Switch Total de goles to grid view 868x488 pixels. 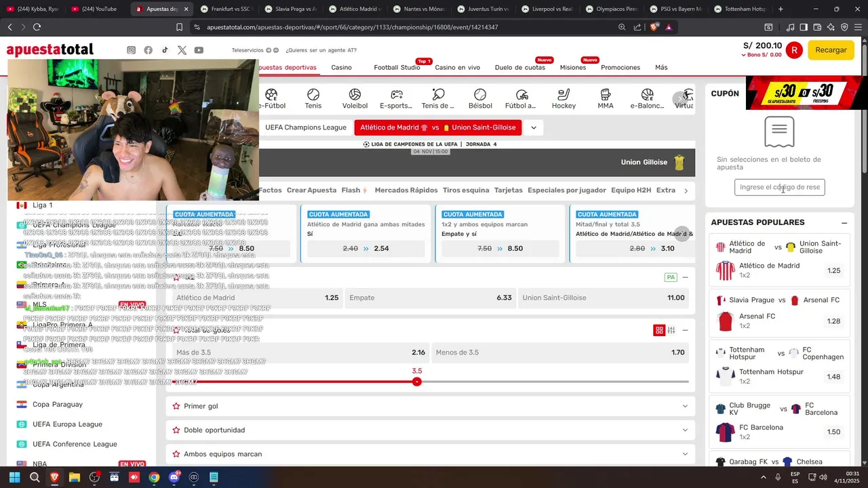[658, 330]
